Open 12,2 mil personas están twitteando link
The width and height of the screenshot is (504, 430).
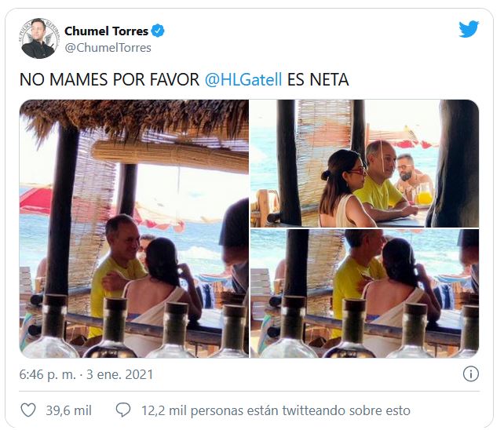(x=276, y=410)
